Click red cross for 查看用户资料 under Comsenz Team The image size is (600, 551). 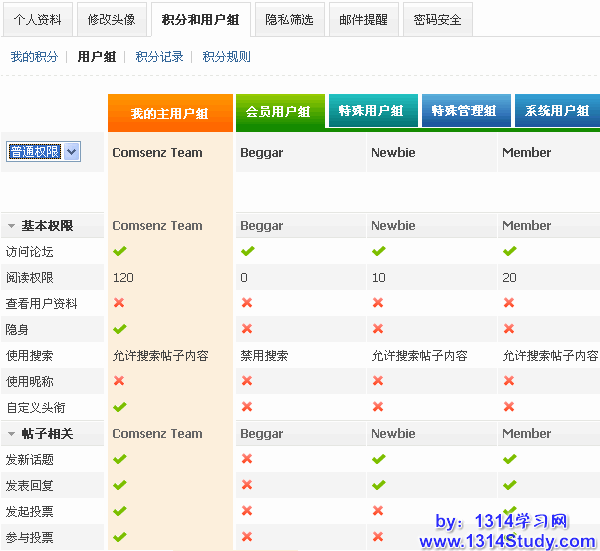[x=119, y=303]
